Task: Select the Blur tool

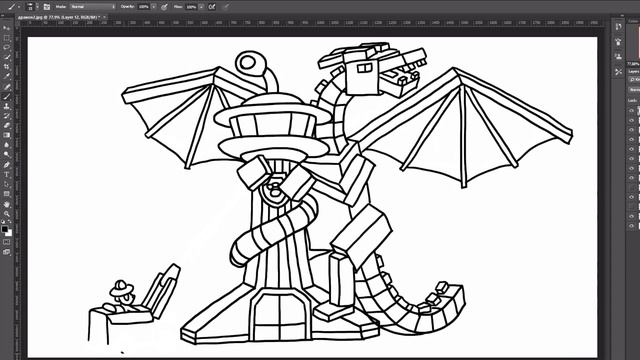Action: (x=7, y=145)
